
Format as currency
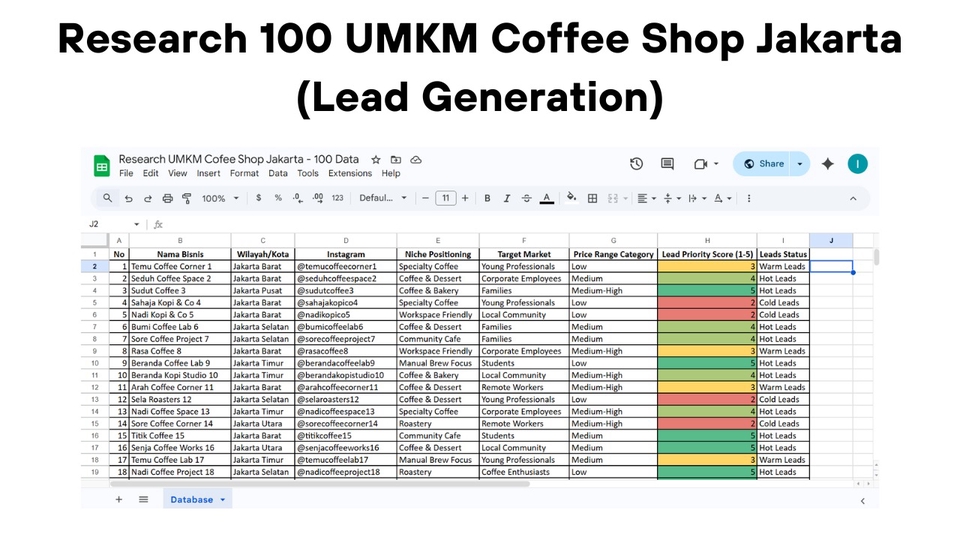coord(258,198)
